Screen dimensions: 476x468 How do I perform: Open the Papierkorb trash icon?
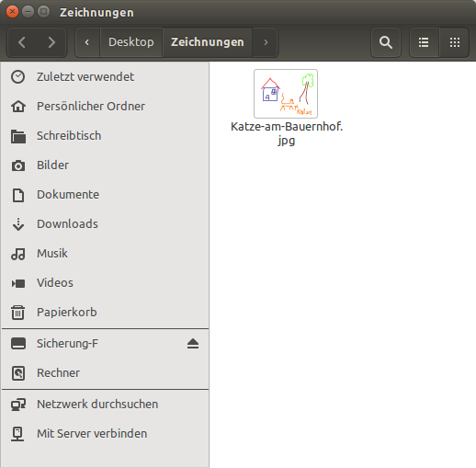click(x=17, y=313)
